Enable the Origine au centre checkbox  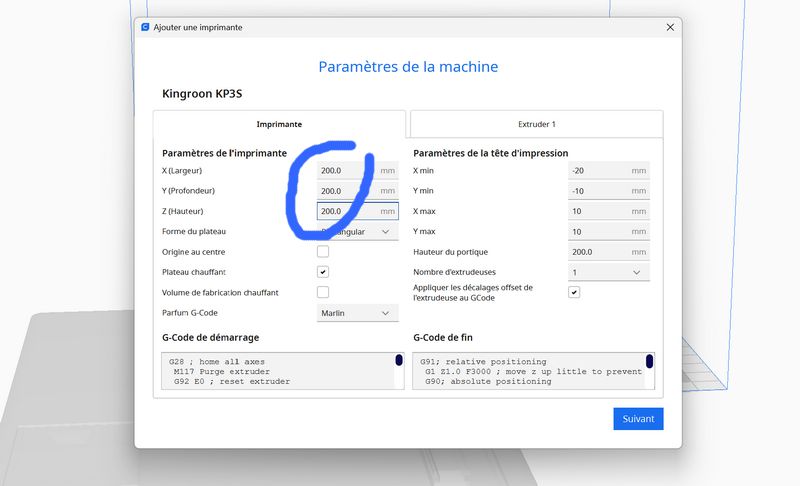[x=323, y=251]
